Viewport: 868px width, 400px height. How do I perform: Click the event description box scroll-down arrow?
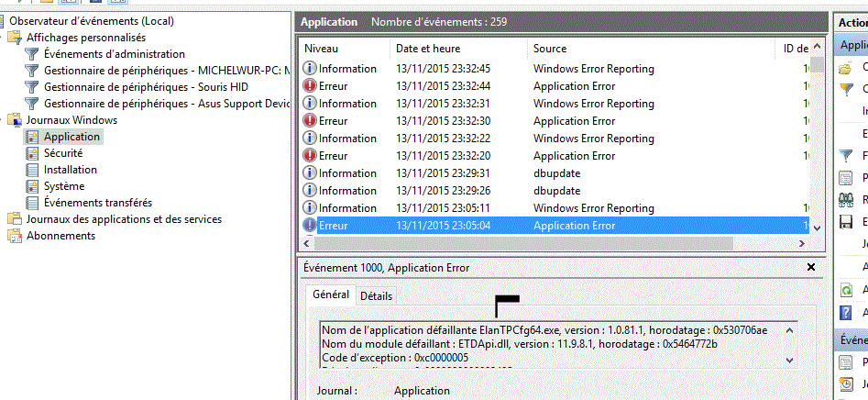pos(790,361)
